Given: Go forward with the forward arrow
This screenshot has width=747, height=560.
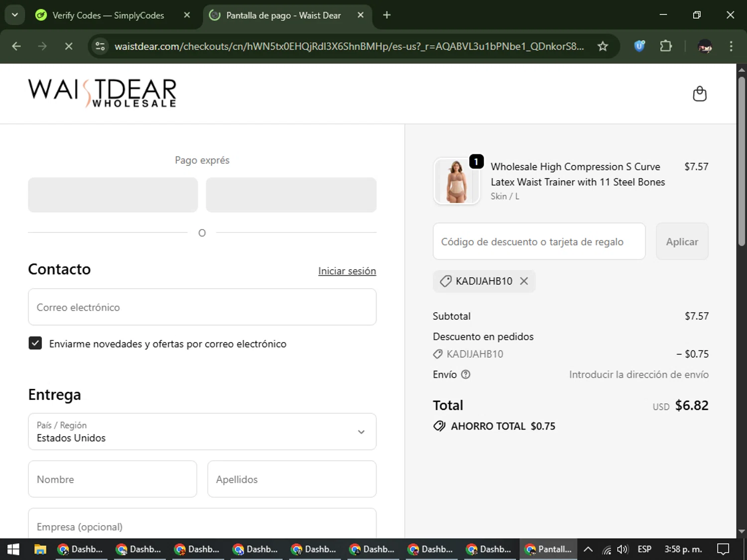Looking at the screenshot, I should tap(42, 46).
